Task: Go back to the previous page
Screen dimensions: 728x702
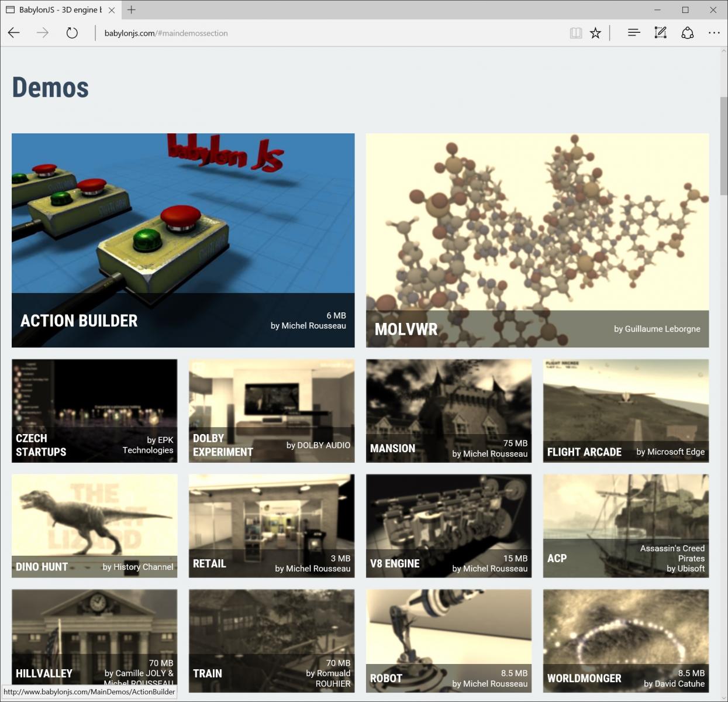Action: coord(14,33)
